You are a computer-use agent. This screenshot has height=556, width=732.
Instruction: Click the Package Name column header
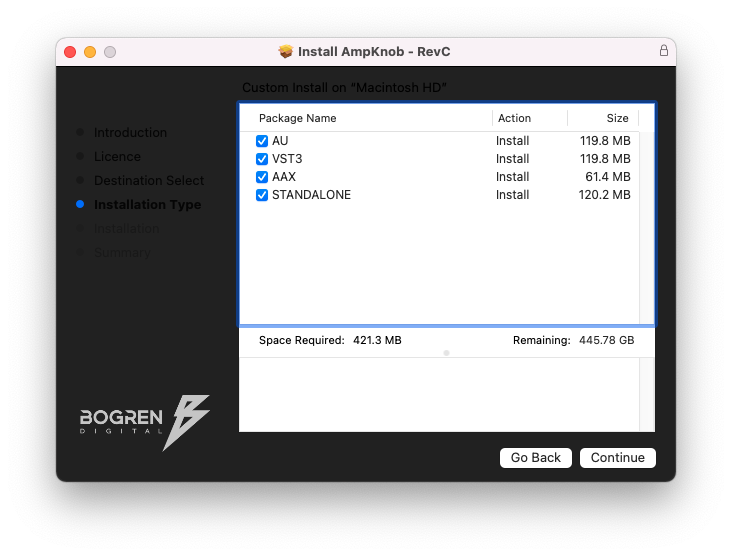(297, 118)
